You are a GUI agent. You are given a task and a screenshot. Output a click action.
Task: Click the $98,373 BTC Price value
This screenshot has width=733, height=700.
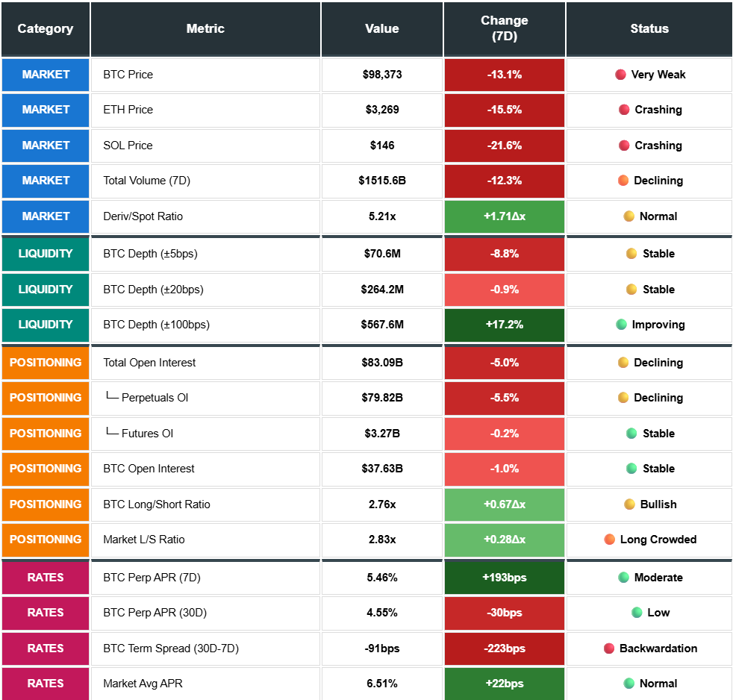(x=382, y=75)
